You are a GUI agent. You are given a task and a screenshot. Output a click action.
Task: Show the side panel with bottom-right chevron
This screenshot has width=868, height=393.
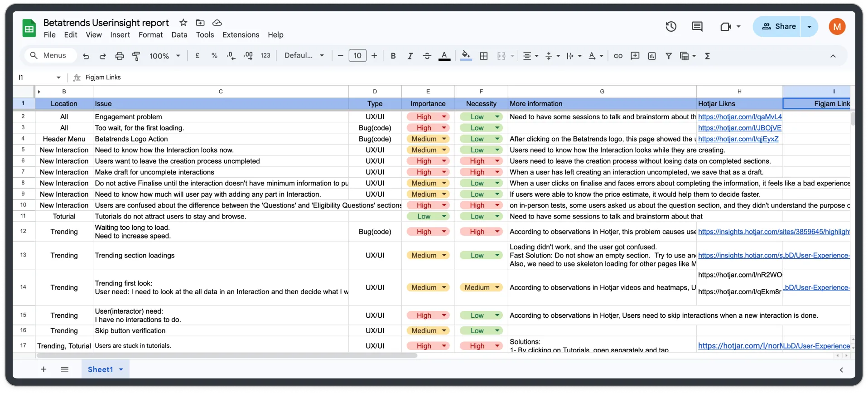click(x=841, y=370)
